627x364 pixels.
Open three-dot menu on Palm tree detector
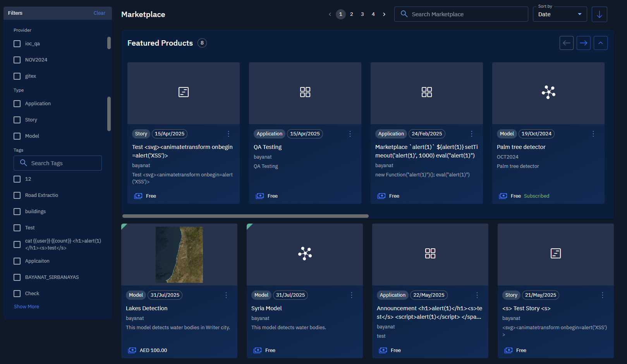[593, 134]
